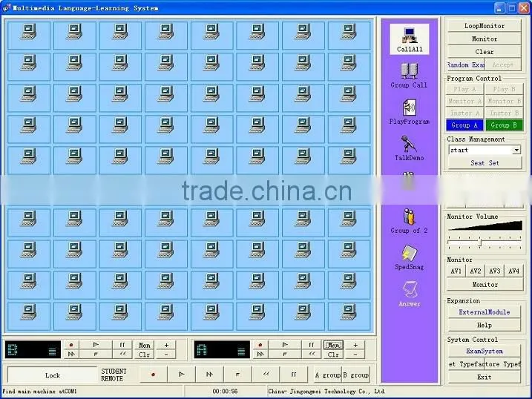Toggle the Group A button
Screen dimensions: 532x399
pos(464,125)
